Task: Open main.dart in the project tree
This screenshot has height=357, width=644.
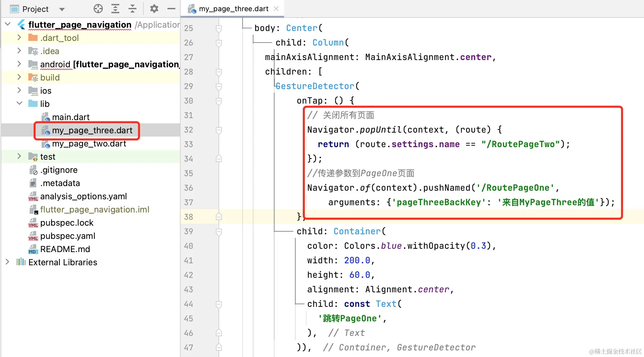Action: 71,117
